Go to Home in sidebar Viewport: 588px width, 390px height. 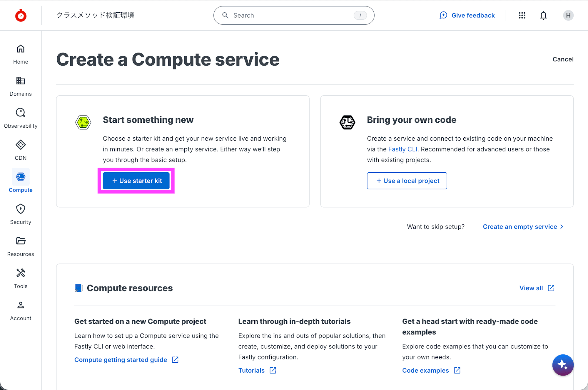(21, 54)
